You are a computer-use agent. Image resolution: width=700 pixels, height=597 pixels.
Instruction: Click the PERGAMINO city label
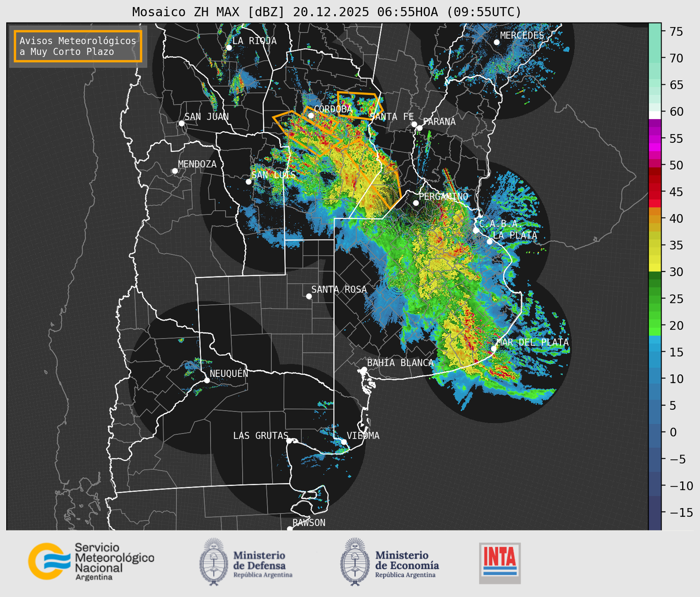click(x=443, y=196)
